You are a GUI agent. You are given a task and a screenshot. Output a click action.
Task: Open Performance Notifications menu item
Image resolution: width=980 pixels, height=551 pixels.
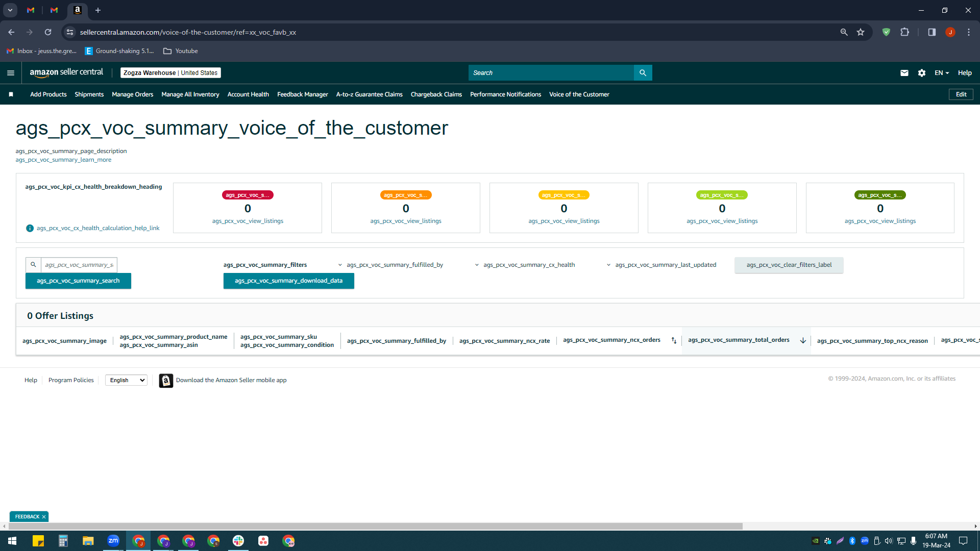(x=505, y=94)
